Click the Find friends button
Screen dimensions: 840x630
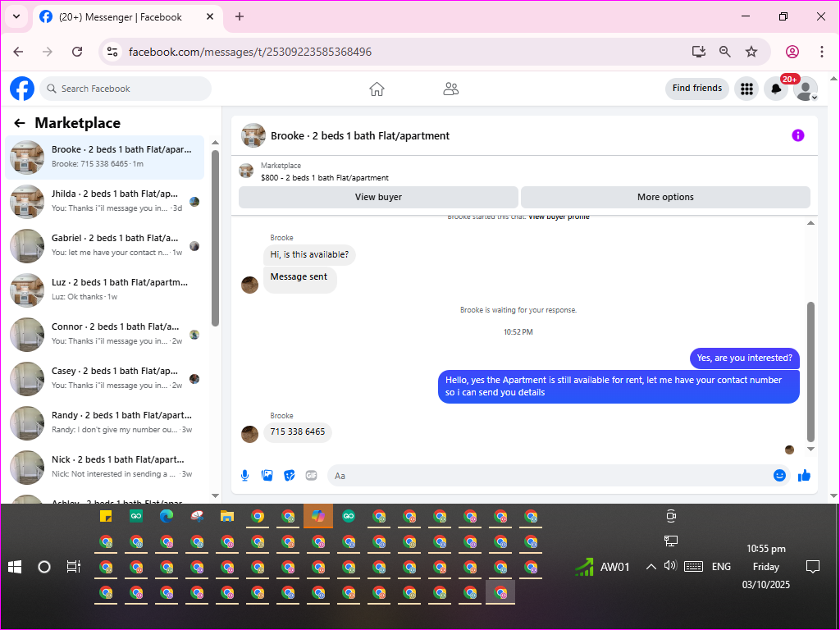[x=697, y=89]
